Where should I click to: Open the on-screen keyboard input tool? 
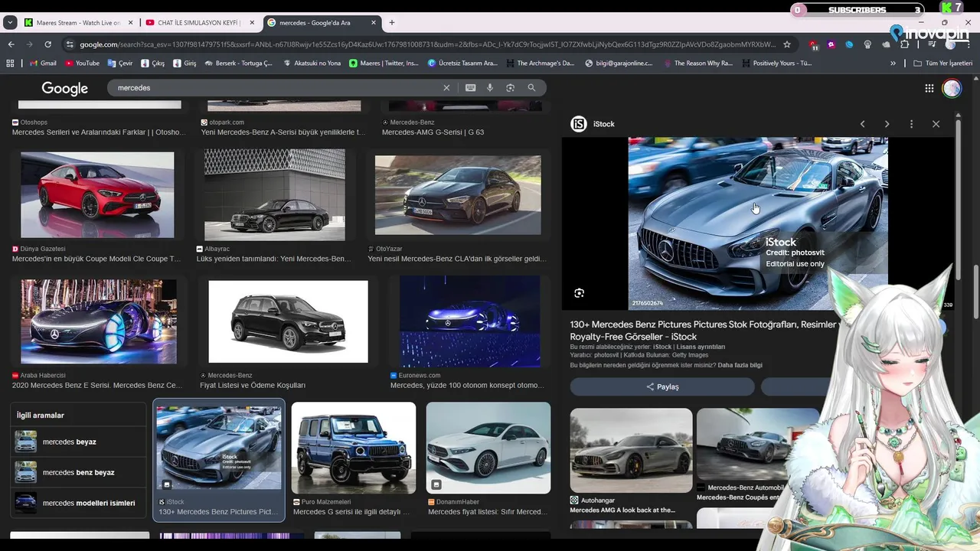[x=470, y=88]
